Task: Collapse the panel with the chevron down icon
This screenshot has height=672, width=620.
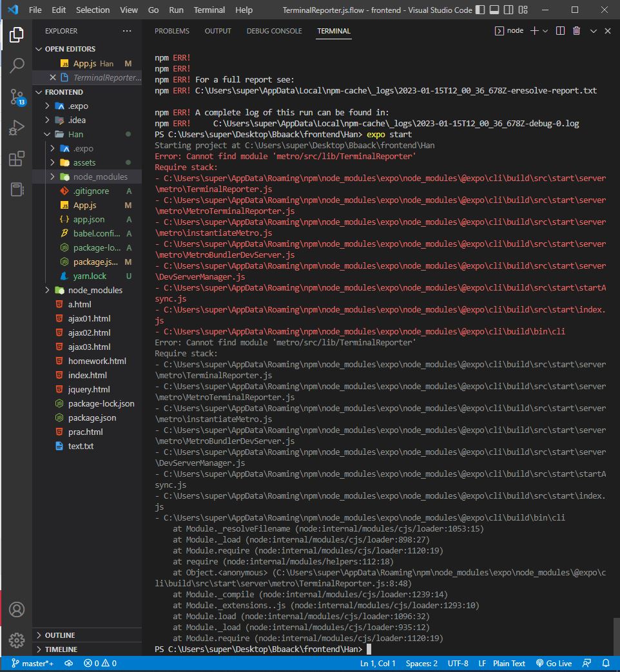Action: (594, 31)
